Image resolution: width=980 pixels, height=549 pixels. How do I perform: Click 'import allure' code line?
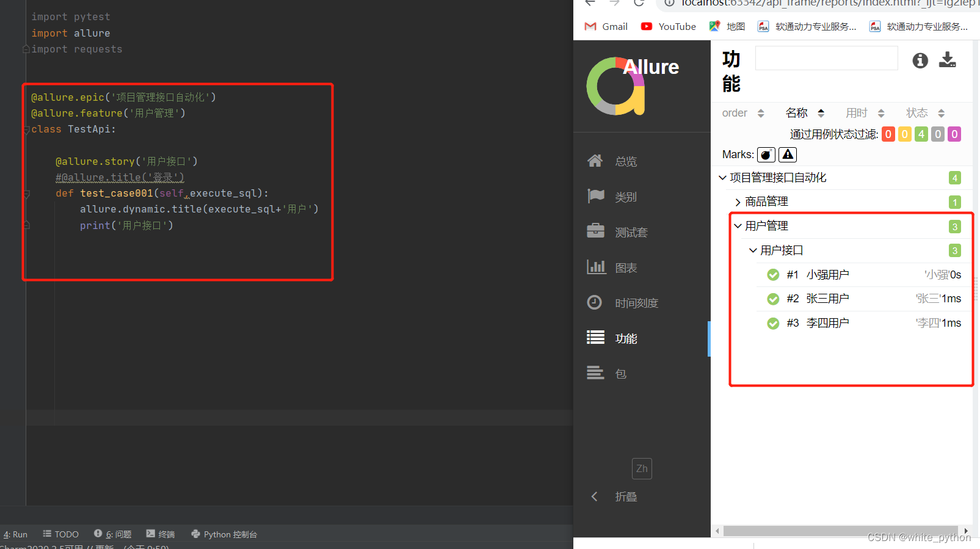[x=71, y=33]
